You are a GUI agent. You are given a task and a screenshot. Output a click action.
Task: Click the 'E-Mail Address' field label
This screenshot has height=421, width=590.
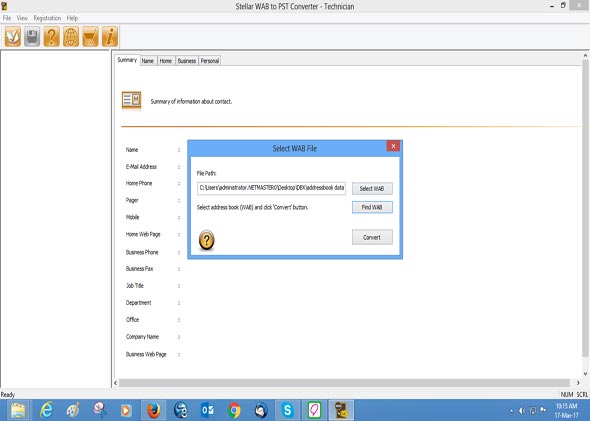click(141, 167)
